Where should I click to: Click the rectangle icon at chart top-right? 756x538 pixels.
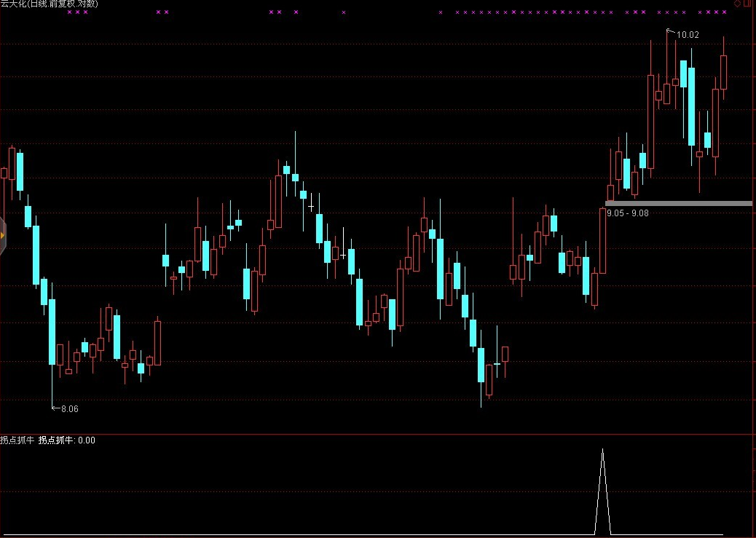[747, 4]
